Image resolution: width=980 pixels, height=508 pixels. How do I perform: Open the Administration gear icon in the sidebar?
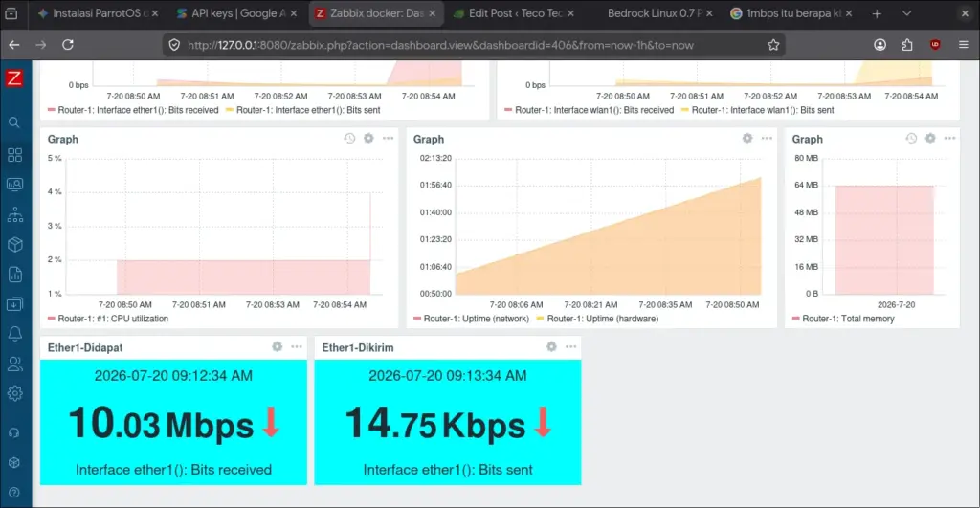coord(15,393)
